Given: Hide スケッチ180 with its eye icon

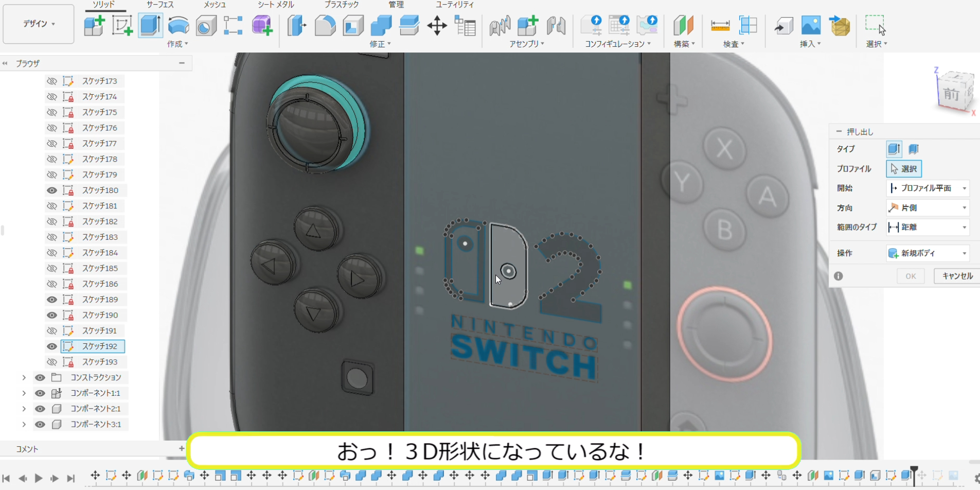Looking at the screenshot, I should tap(52, 190).
